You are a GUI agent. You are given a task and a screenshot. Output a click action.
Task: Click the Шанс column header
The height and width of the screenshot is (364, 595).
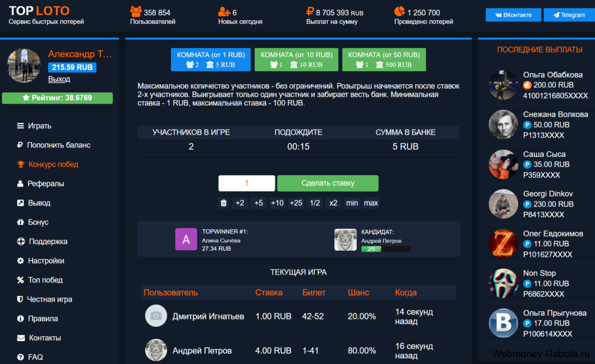tap(359, 293)
